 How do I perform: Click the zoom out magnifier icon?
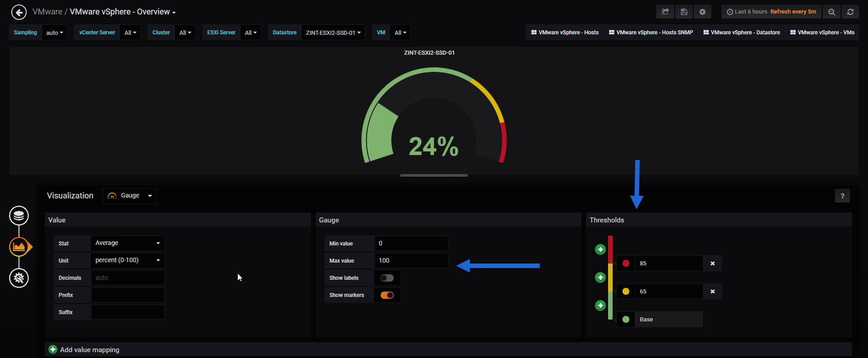click(x=831, y=12)
